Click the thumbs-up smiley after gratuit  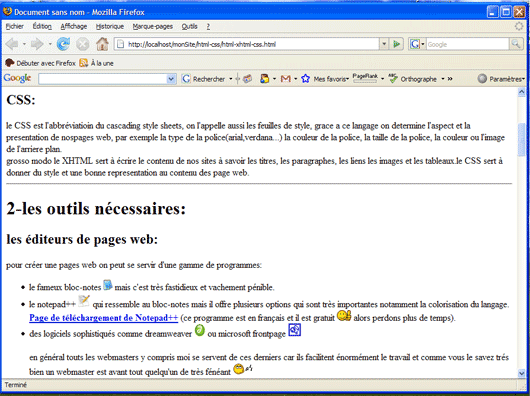(x=344, y=316)
